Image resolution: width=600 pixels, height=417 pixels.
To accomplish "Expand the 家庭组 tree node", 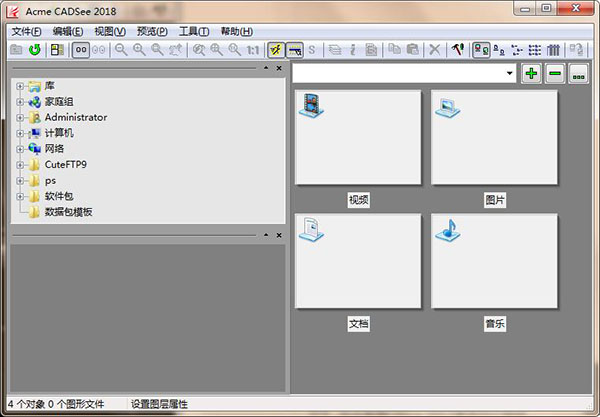I will point(20,102).
